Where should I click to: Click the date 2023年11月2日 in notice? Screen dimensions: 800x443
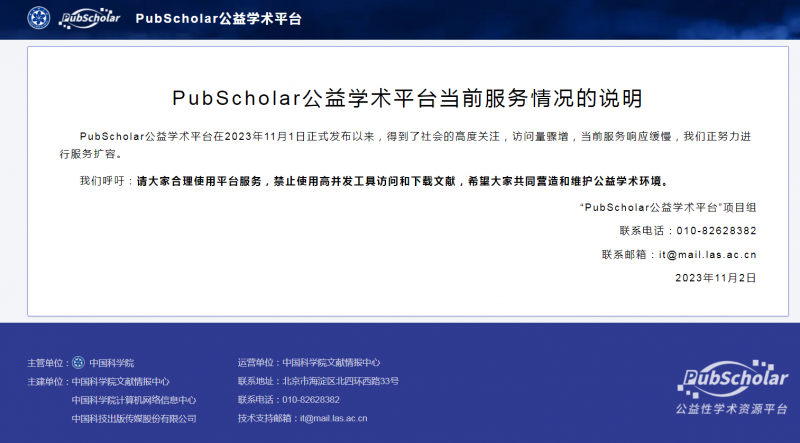(x=715, y=277)
